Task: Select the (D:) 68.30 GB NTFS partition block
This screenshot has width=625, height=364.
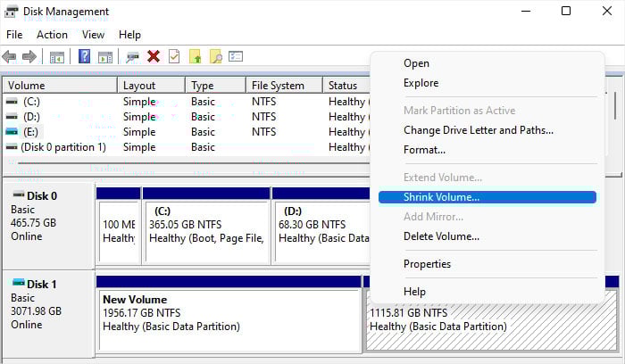Action: (x=323, y=233)
